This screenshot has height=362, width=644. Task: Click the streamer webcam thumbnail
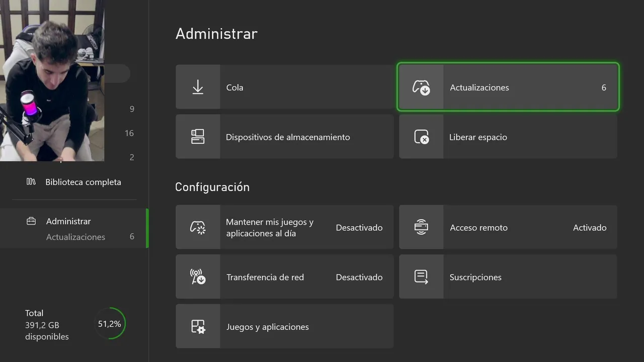[52, 80]
